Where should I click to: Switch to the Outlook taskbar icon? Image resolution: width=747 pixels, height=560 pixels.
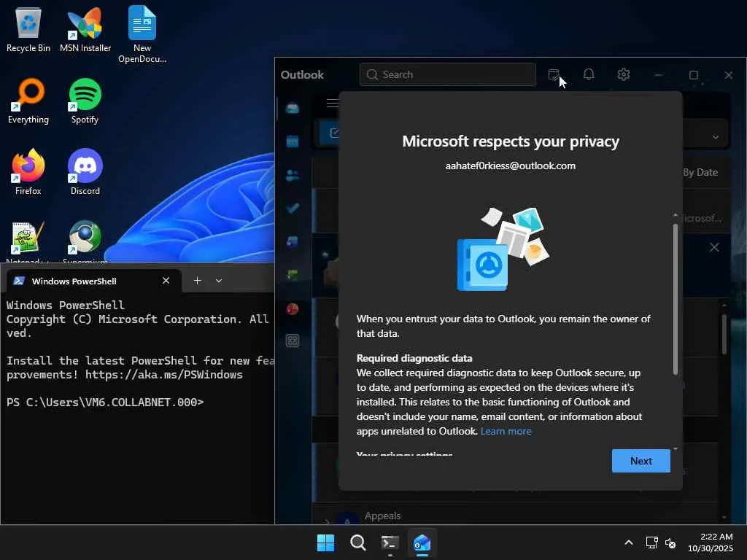[422, 542]
